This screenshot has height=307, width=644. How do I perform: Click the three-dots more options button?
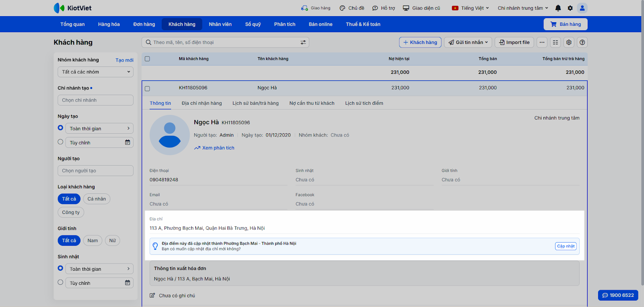pos(542,42)
